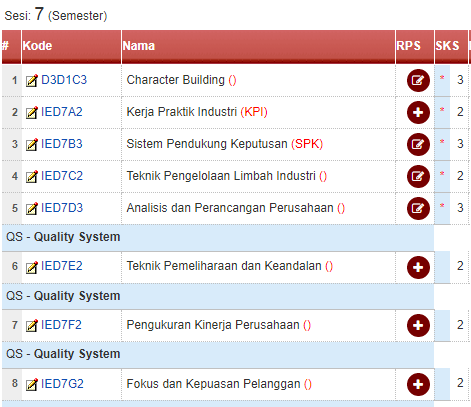Add RPS for Pengukuran Kinerja Perusahaan
Screen dimensions: 471x407
418,325
